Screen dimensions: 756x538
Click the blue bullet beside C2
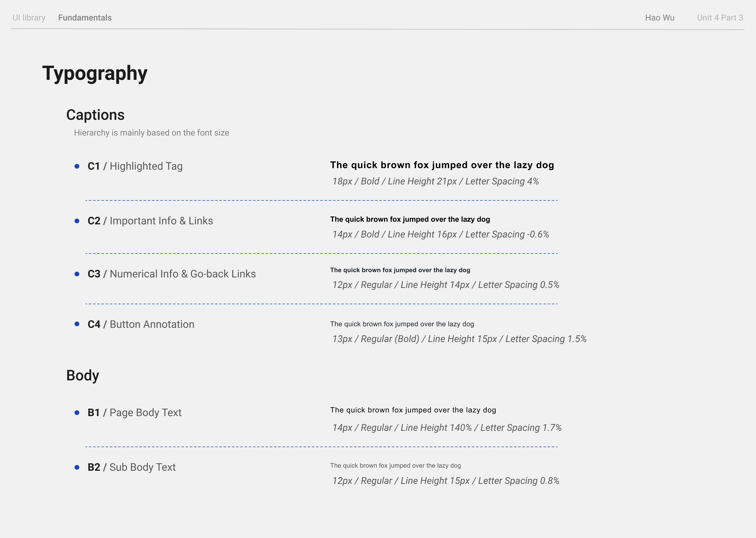[77, 221]
